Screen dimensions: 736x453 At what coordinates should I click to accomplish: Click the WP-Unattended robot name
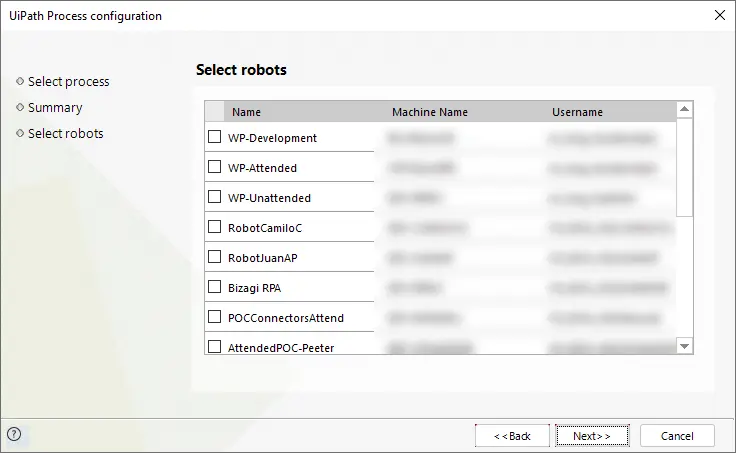coord(269,198)
